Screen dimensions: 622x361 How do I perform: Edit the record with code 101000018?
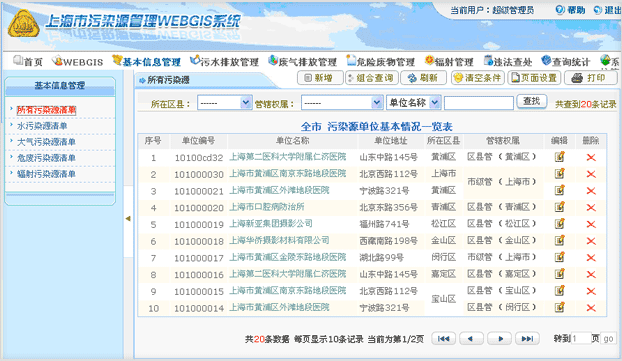tap(559, 240)
